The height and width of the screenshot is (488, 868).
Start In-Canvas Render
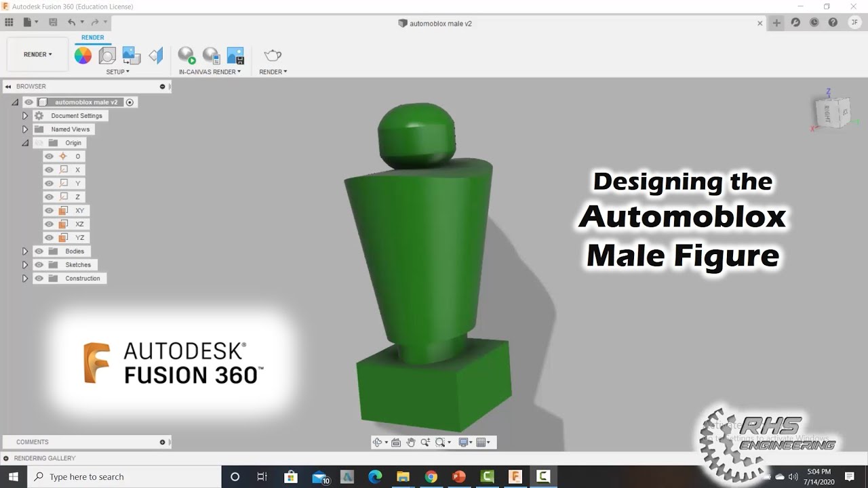click(186, 56)
